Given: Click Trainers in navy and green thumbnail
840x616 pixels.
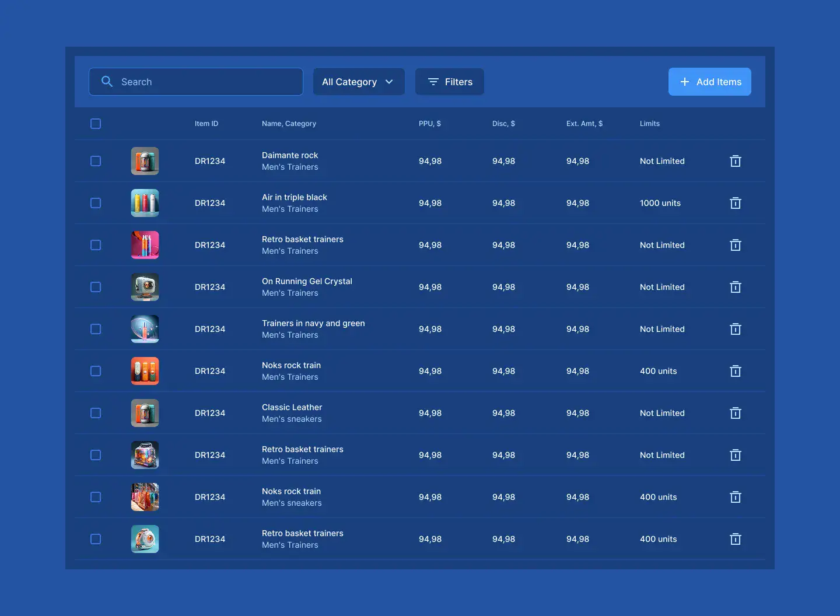Looking at the screenshot, I should pyautogui.click(x=145, y=329).
